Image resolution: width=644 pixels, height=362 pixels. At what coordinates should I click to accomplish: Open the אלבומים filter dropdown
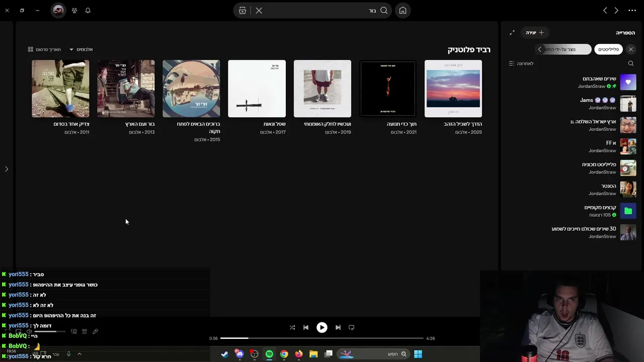pyautogui.click(x=81, y=49)
